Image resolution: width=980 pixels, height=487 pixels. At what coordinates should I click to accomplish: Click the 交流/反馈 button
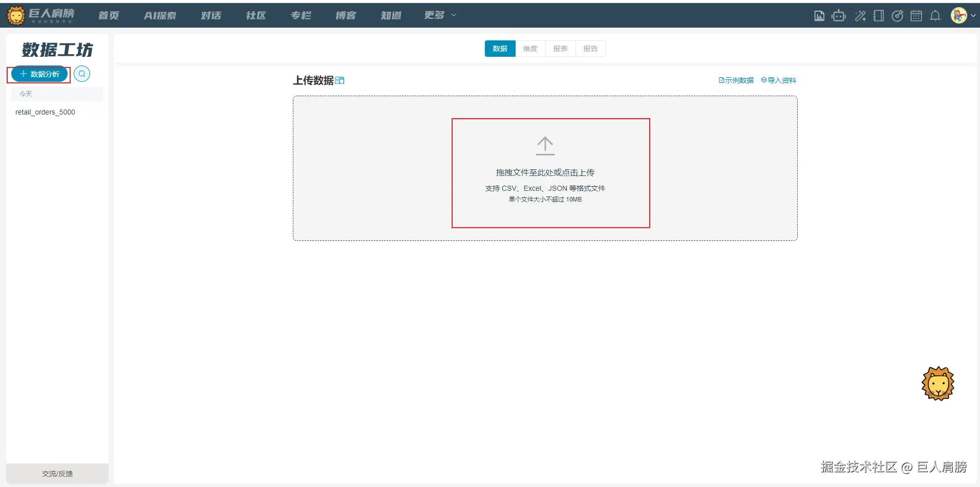point(57,474)
